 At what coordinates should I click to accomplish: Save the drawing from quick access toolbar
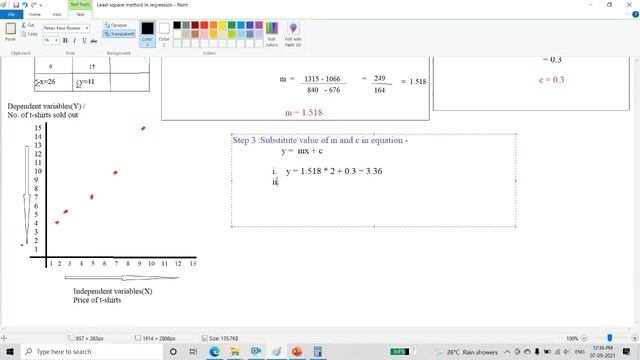coord(16,5)
